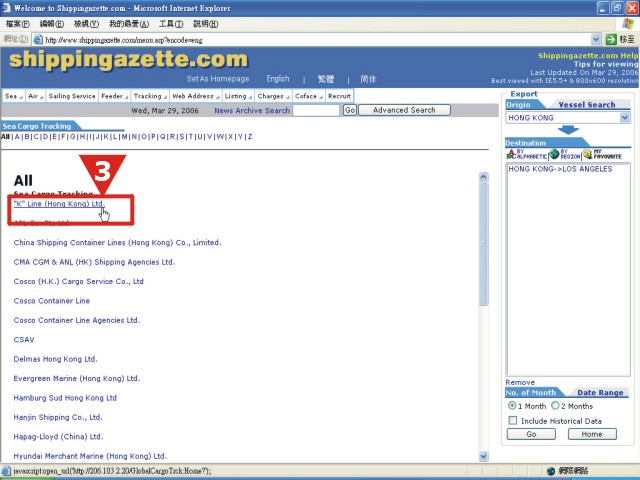Open Hapag-Lloyd (China) Ltd. link
Image resolution: width=640 pixels, height=480 pixels.
58,437
